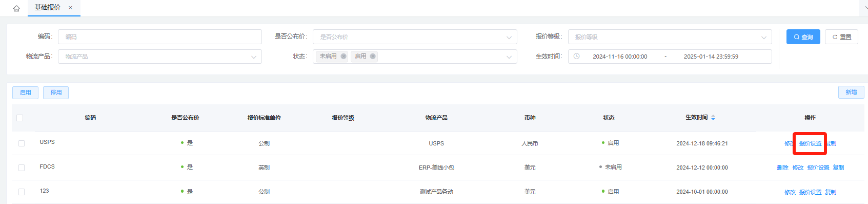Image resolution: width=868 pixels, height=204 pixels.
Task: Click 报价设置 in the USPS row
Action: click(x=810, y=143)
